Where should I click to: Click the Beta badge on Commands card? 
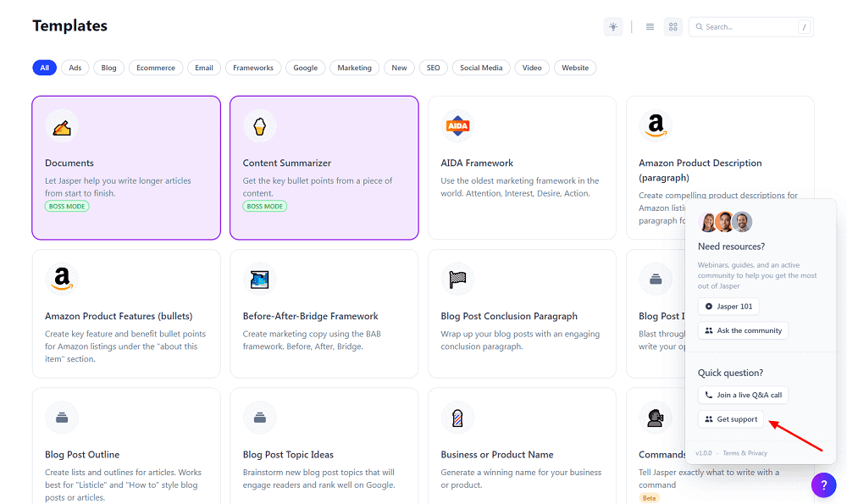[650, 498]
